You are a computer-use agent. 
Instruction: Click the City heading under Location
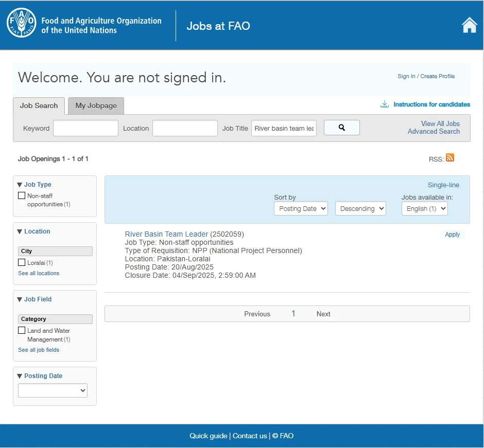coord(55,251)
